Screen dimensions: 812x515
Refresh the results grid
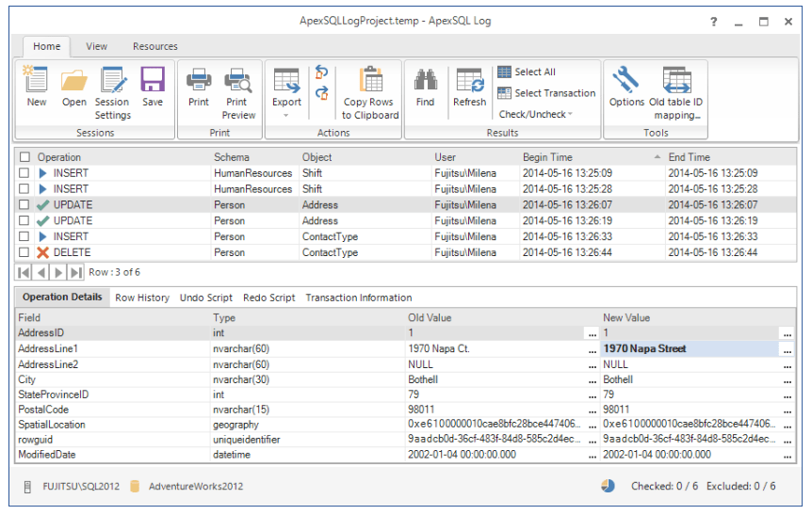coord(470,87)
